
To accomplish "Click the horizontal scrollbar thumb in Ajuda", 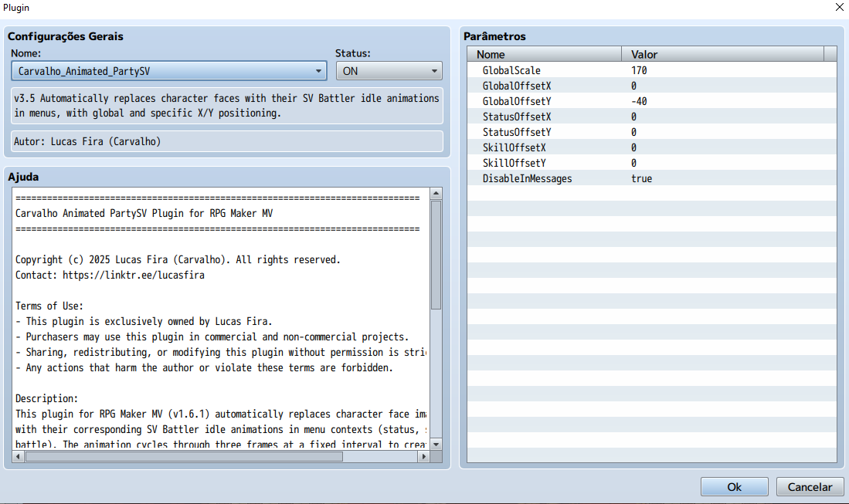I will coord(184,456).
